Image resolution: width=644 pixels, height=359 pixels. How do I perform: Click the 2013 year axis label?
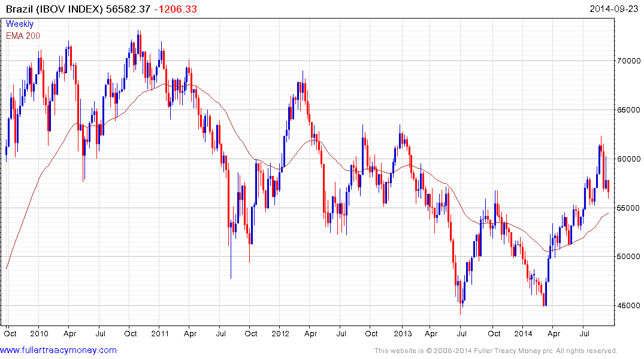pos(403,333)
